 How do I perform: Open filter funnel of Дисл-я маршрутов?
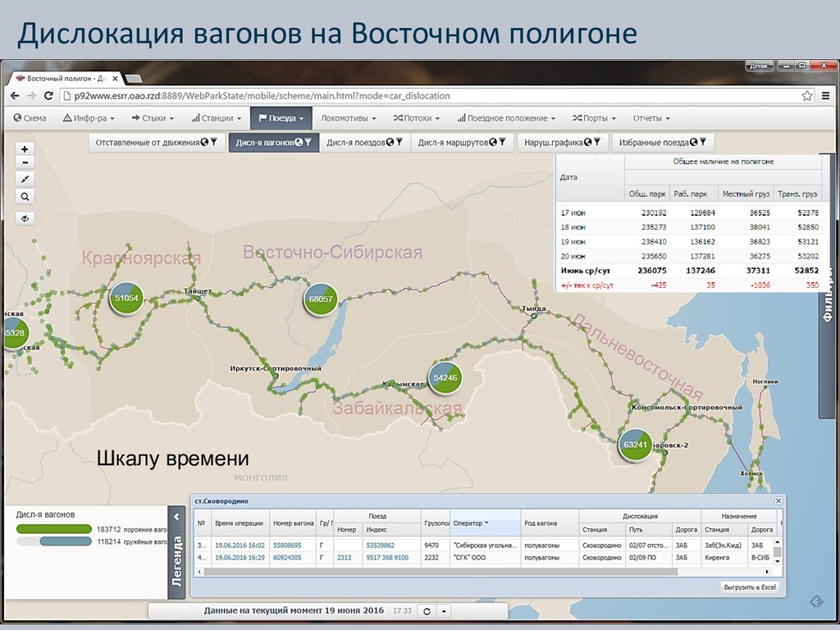pos(502,143)
